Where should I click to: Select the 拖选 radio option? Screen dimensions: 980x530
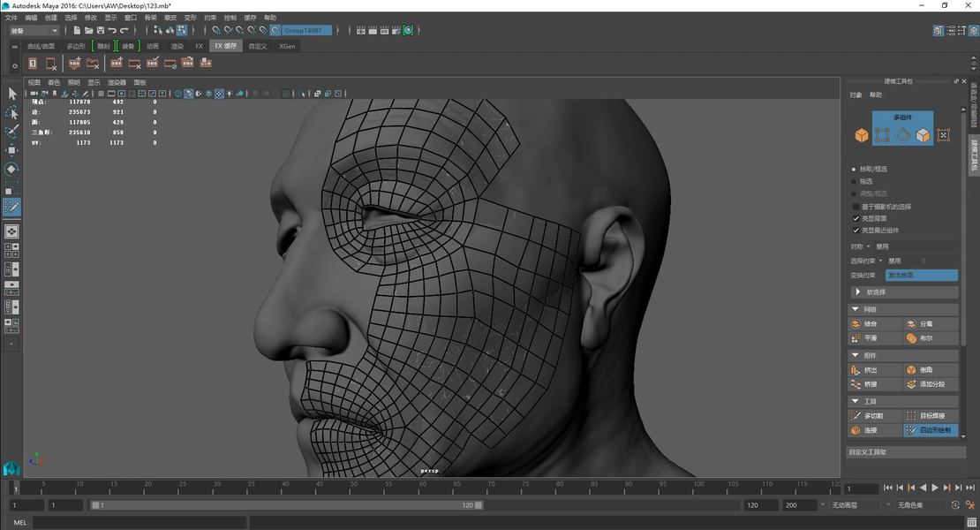(854, 181)
